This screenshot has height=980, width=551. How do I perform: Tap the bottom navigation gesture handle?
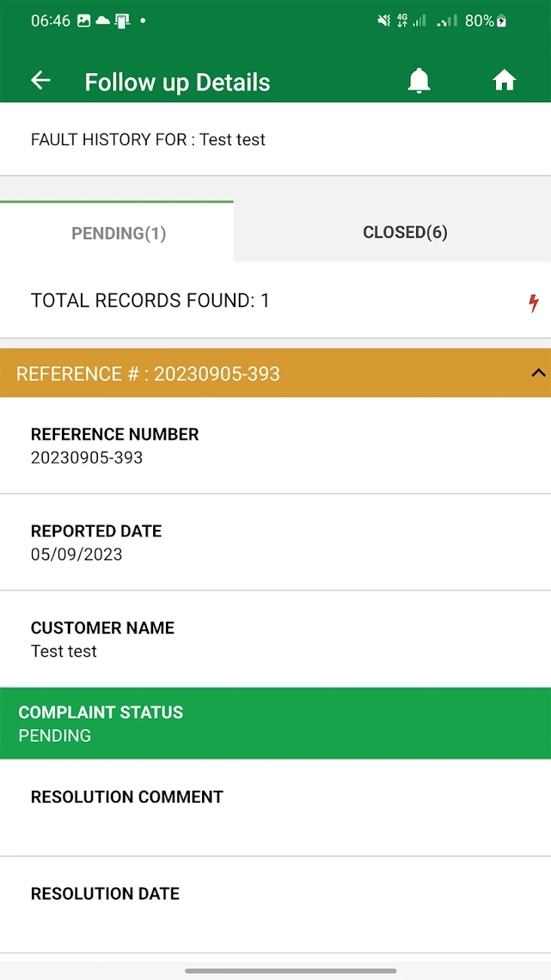pyautogui.click(x=290, y=970)
